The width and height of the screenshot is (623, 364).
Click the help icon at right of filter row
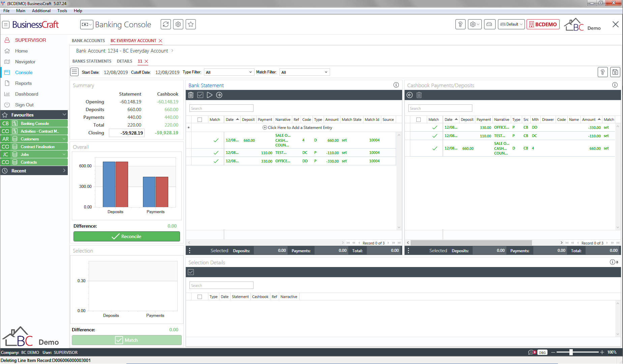602,72
